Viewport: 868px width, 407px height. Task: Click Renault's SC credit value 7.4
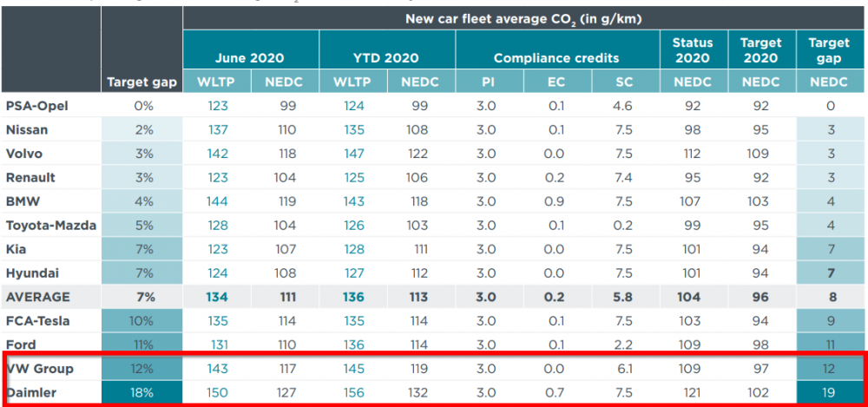[x=622, y=178]
